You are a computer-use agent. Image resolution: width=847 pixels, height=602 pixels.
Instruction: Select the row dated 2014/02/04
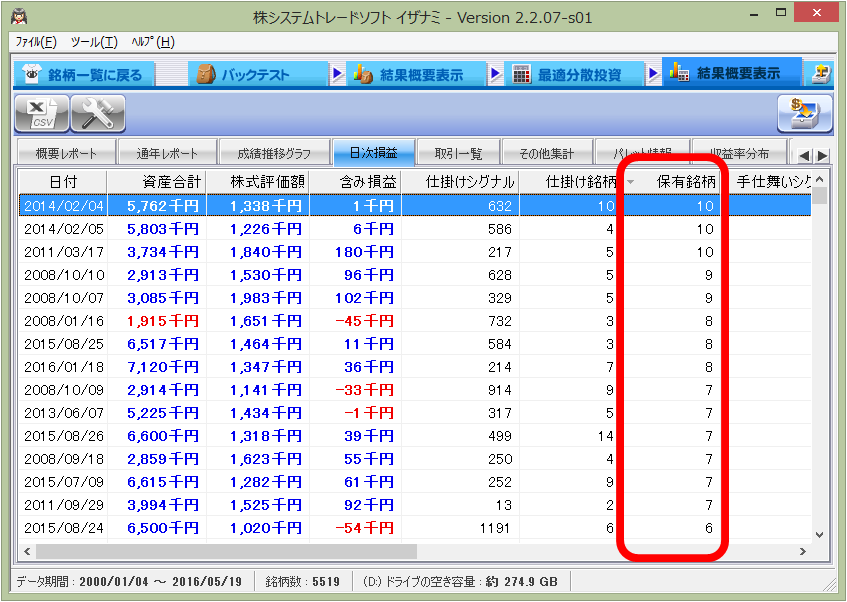[415, 206]
